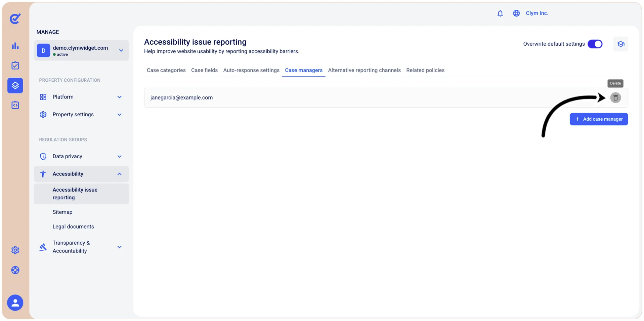This screenshot has height=321, width=644.
Task: Click the janegarcia@example.com email text
Action: (181, 97)
